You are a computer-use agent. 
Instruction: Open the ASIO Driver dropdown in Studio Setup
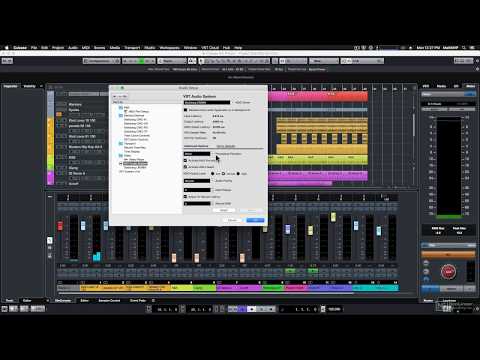(207, 103)
